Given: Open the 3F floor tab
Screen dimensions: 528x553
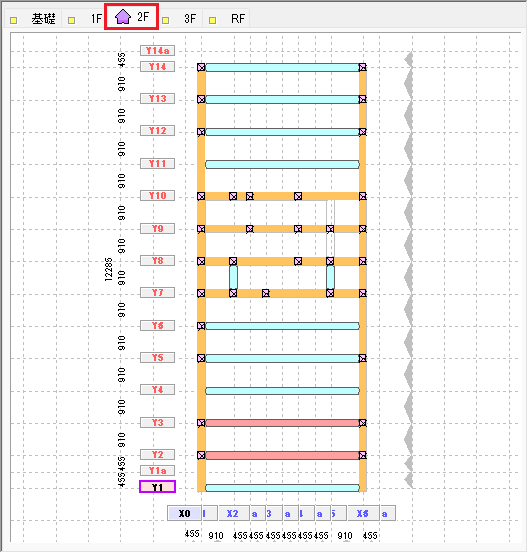Looking at the screenshot, I should click(x=180, y=18).
